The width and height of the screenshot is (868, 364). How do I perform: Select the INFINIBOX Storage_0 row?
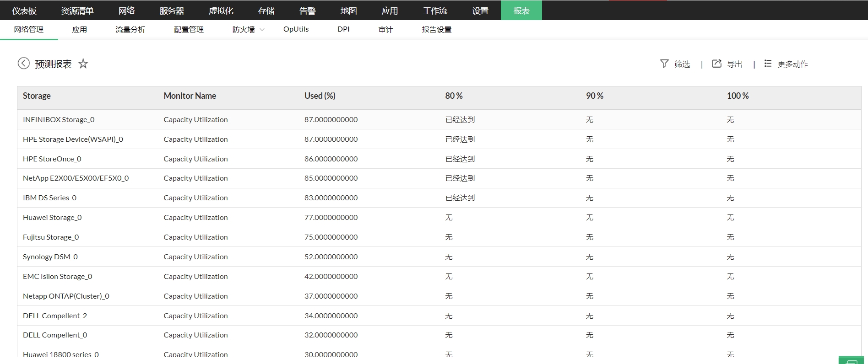pos(439,120)
